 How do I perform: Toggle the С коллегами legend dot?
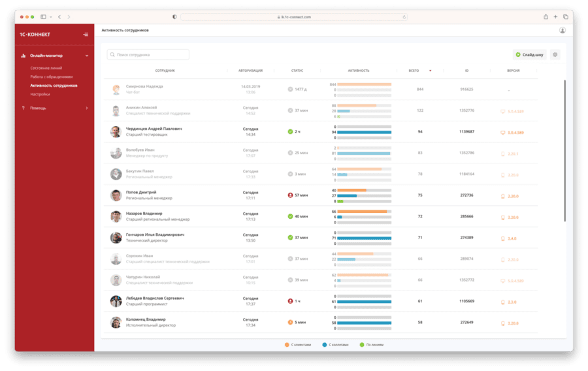click(x=324, y=345)
